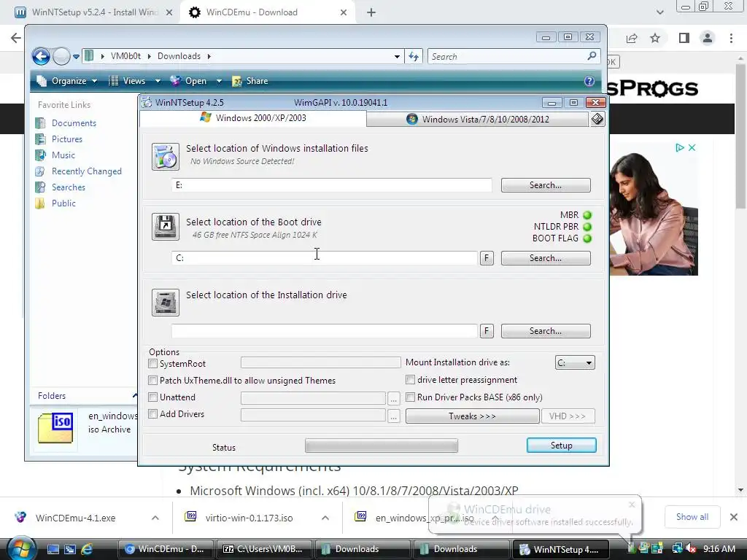Collapse the Folders pane expander
This screenshot has height=560, width=747.
[x=135, y=396]
